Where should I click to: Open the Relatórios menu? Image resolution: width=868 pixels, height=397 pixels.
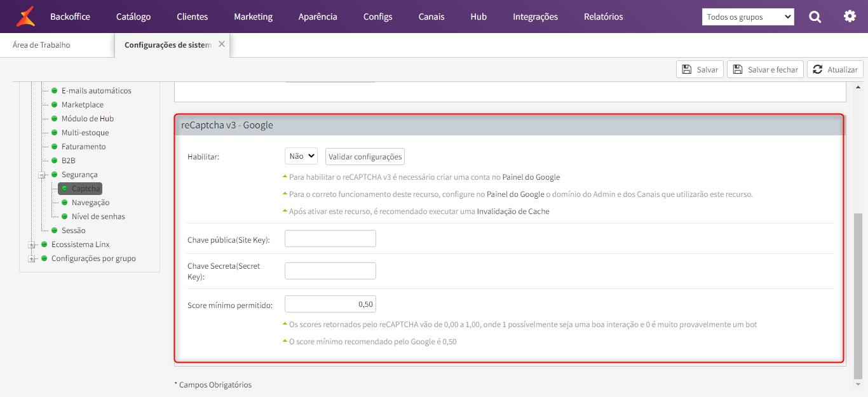pyautogui.click(x=604, y=17)
